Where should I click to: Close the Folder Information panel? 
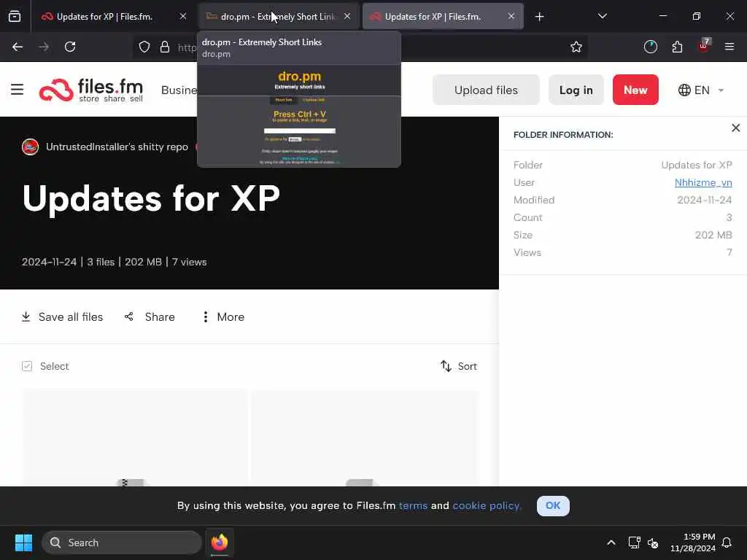[x=735, y=128]
